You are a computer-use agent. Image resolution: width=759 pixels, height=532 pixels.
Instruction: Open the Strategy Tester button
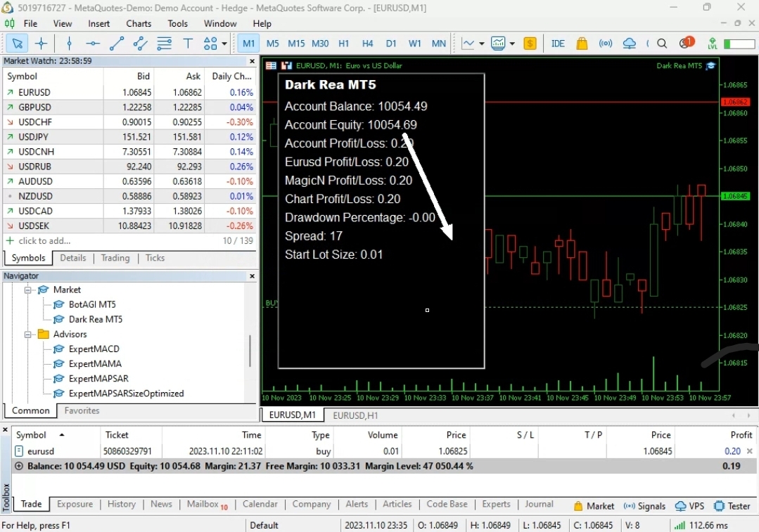[x=732, y=506]
